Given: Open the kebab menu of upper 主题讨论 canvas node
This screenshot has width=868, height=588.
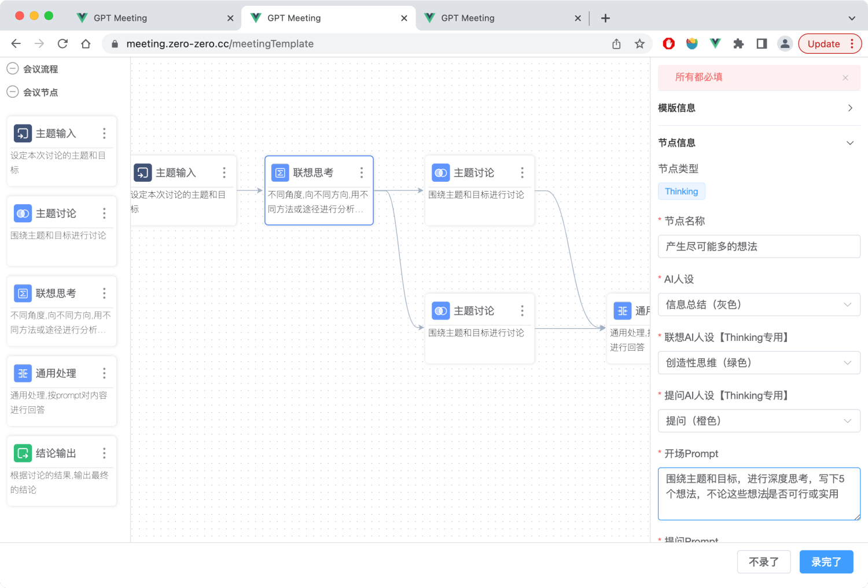Looking at the screenshot, I should tap(522, 172).
